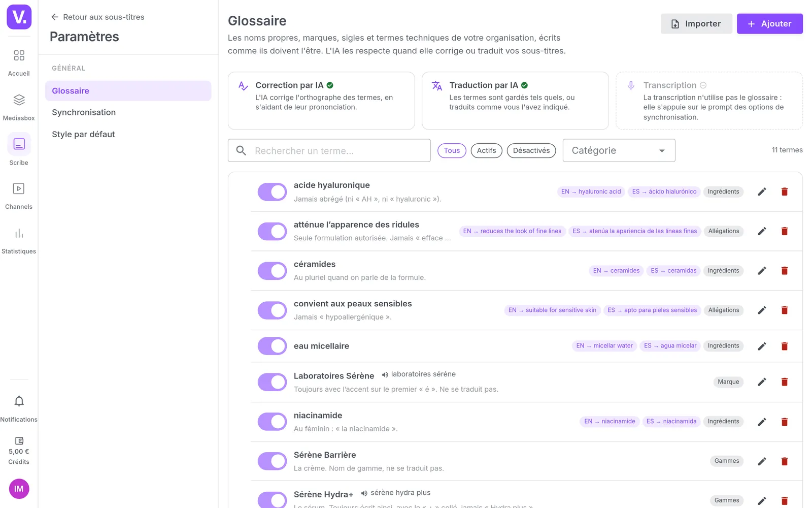The height and width of the screenshot is (508, 812).
Task: Select Glossaire in settings menu
Action: tap(128, 91)
